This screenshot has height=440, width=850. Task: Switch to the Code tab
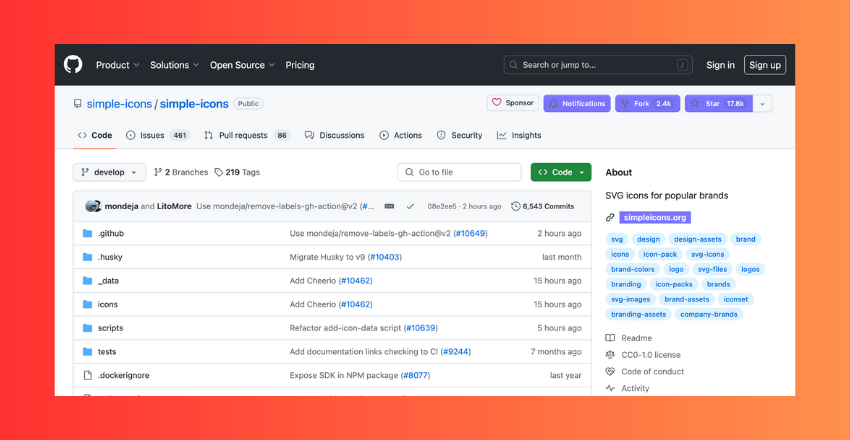click(x=95, y=135)
